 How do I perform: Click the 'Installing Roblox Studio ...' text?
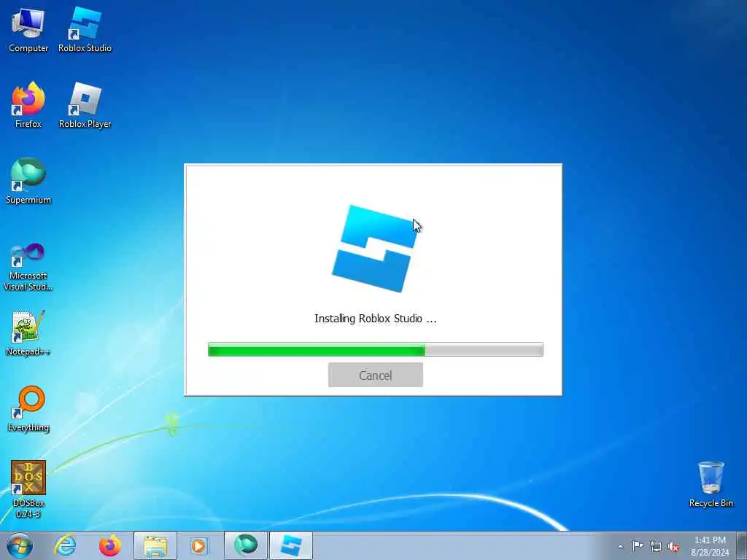tap(376, 319)
